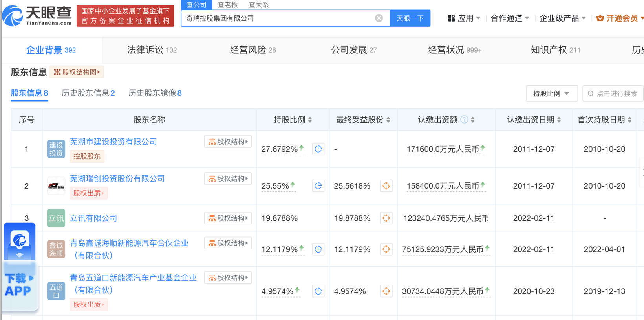Open pie chart for 12.1179% share ratio

coord(318,249)
